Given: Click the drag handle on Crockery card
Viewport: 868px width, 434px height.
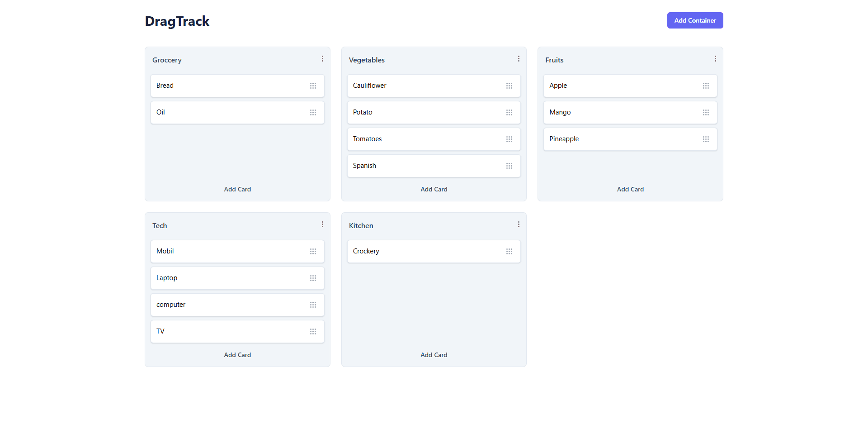Looking at the screenshot, I should [x=509, y=252].
